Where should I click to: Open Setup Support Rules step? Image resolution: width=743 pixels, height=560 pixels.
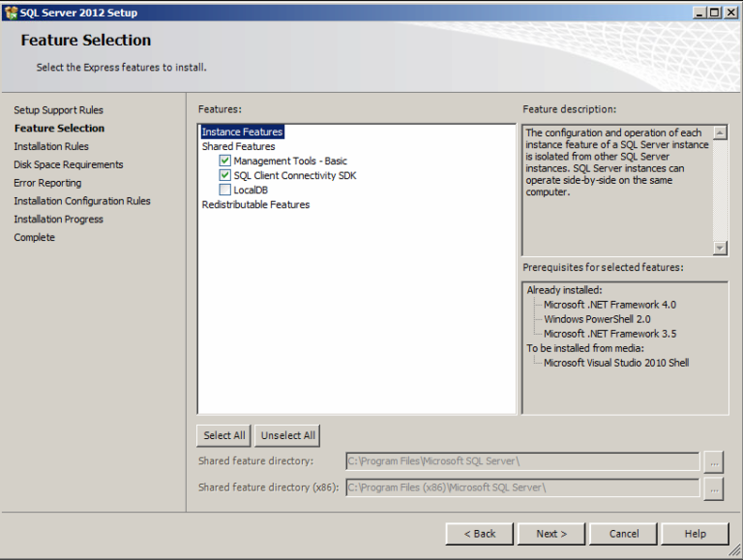(x=58, y=110)
